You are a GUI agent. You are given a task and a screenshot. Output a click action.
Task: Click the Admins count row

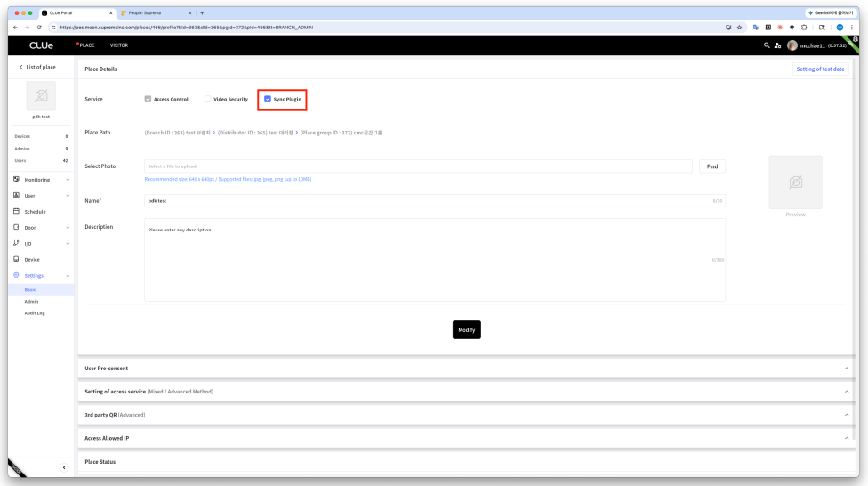(41, 149)
